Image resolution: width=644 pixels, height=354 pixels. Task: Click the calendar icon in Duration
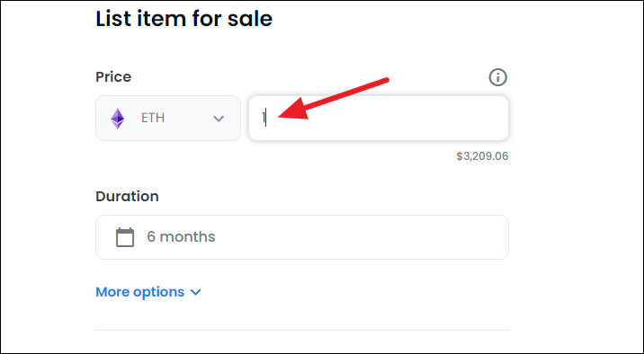[125, 237]
